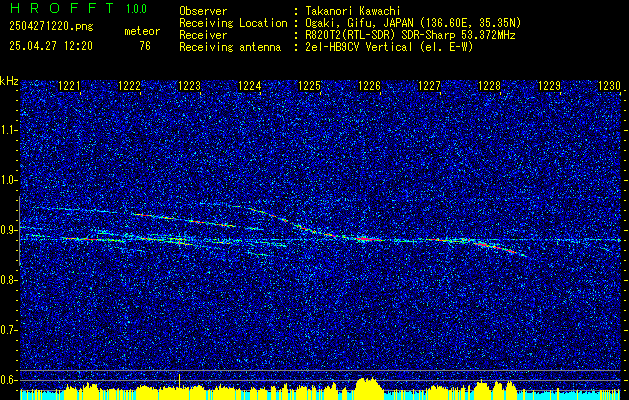Click the 'Receiver' field label
This screenshot has height=400, width=629.
[x=203, y=35]
